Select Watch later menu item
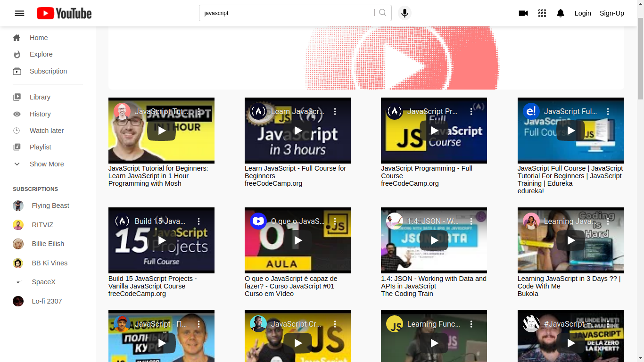The width and height of the screenshot is (644, 362). click(47, 131)
